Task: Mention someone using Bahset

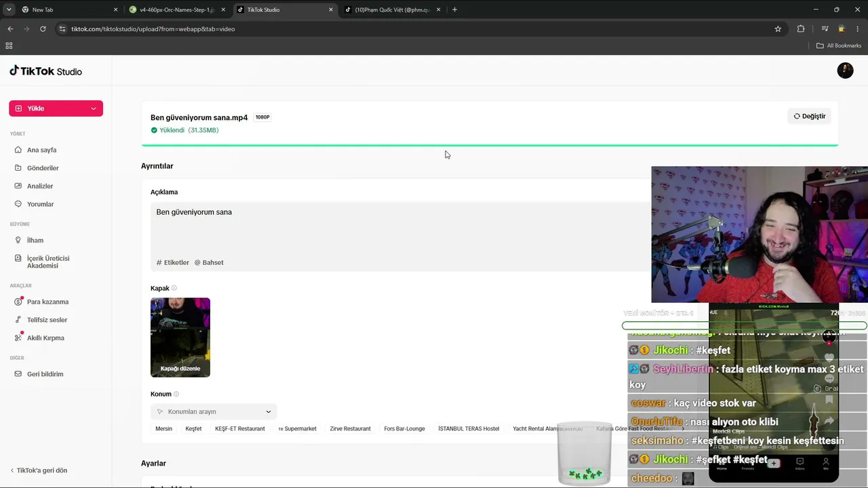Action: (x=209, y=262)
